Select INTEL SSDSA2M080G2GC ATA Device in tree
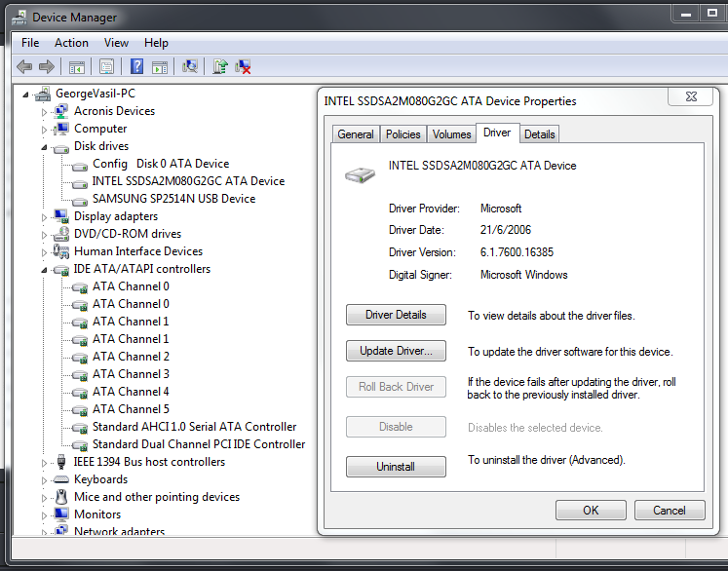Screen dimensions: 728x571 (x=188, y=181)
